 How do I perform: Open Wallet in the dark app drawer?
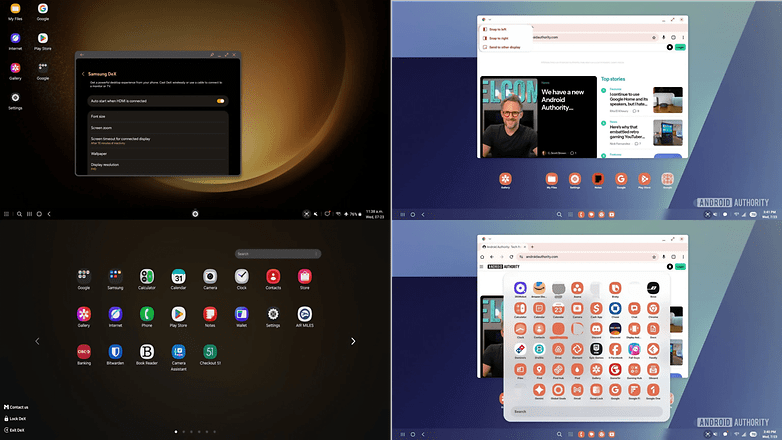pyautogui.click(x=241, y=316)
